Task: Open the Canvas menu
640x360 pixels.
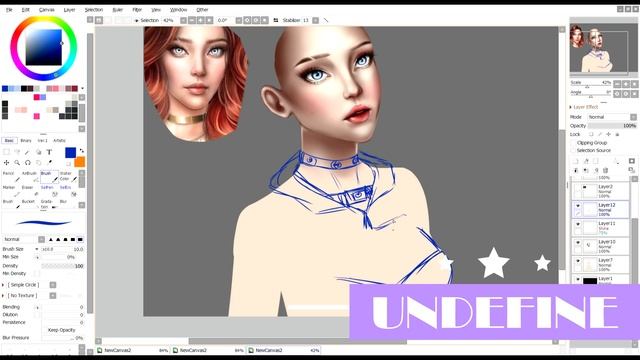Action: 47,9
